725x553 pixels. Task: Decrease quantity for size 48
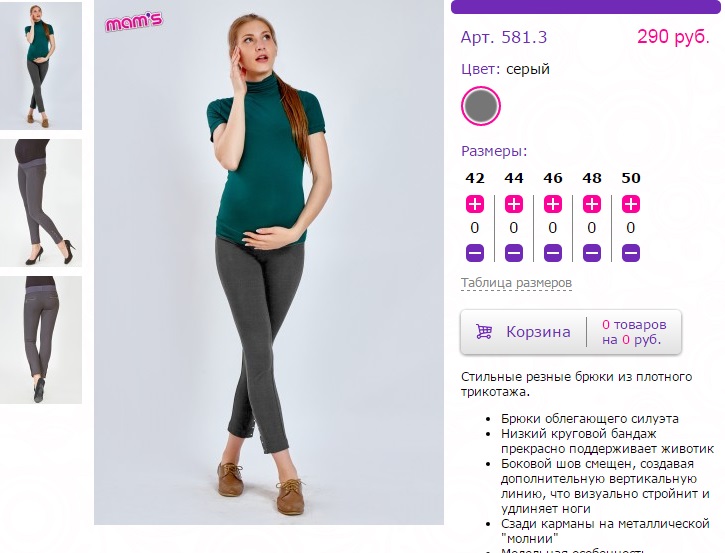[x=592, y=253]
